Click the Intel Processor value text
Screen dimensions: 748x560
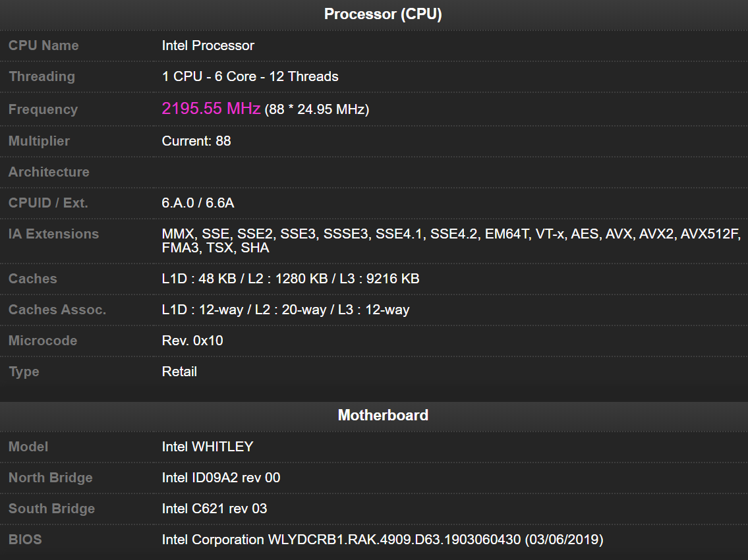(x=208, y=45)
